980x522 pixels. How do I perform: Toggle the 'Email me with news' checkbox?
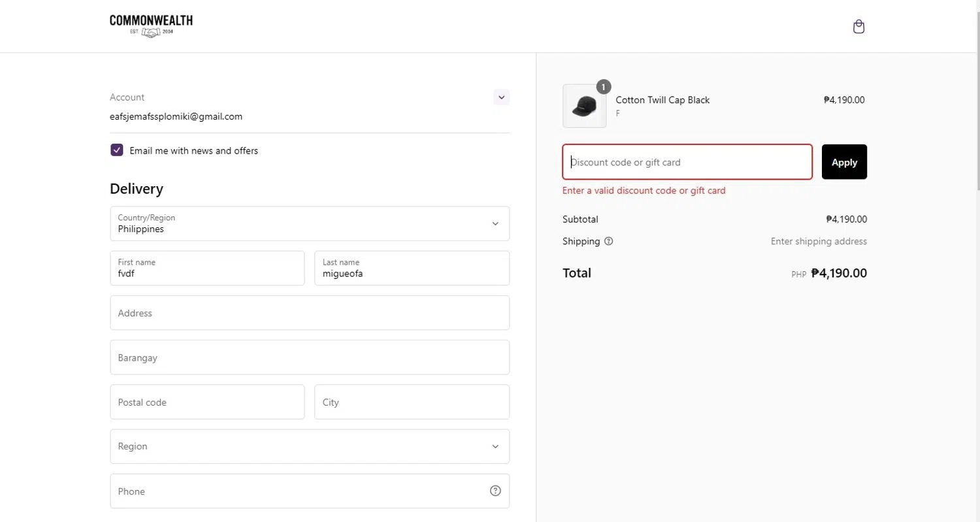pyautogui.click(x=117, y=150)
